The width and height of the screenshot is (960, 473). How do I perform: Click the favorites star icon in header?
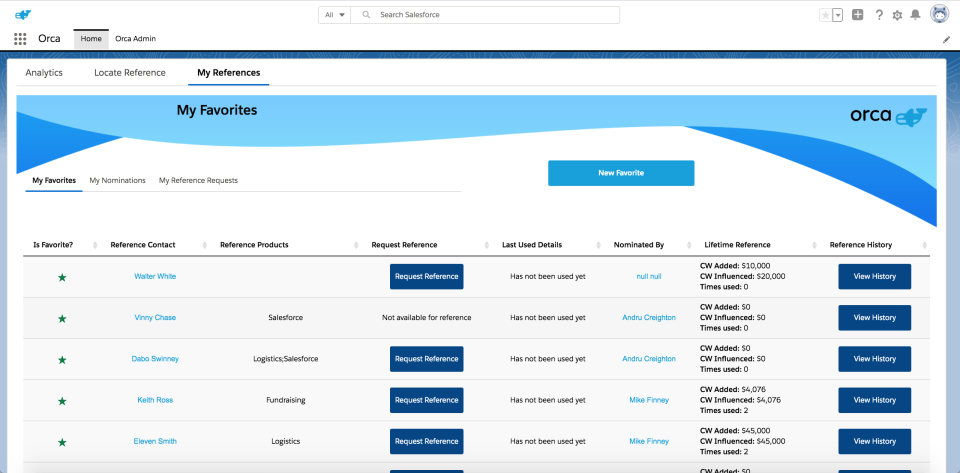(x=825, y=15)
